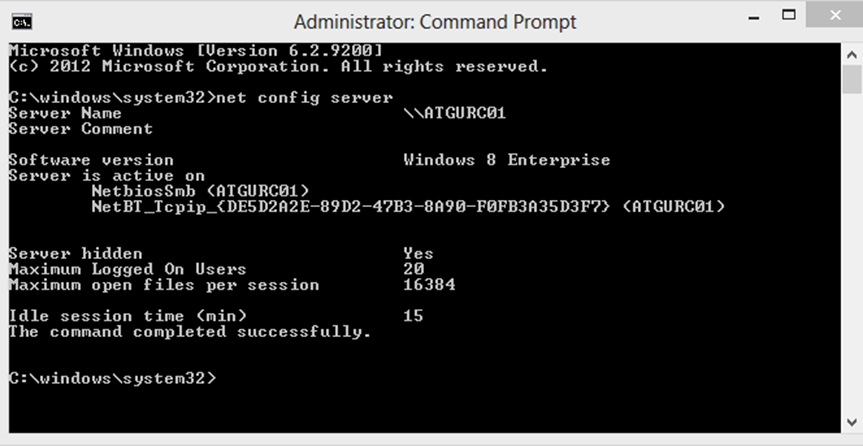The height and width of the screenshot is (446, 863).
Task: Click the scrollbar down arrow
Action: coord(852,422)
